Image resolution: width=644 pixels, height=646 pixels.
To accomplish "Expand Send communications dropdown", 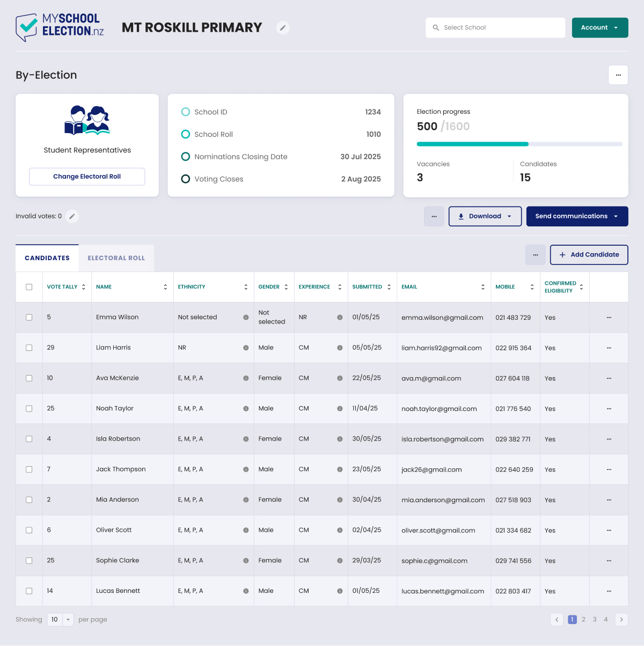I will click(x=577, y=216).
